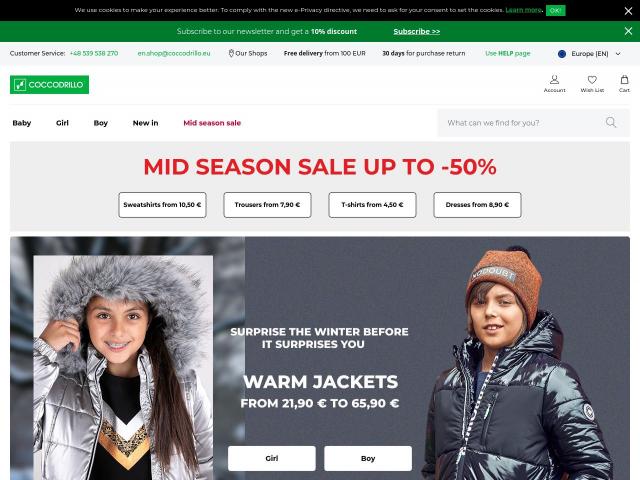Click the Subscribe >> link
This screenshot has height=480, width=640.
(x=416, y=31)
